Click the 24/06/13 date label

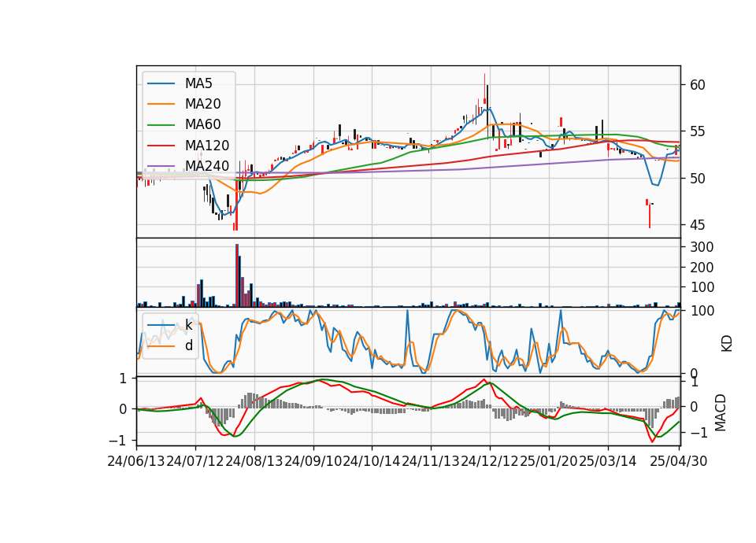pos(136,461)
